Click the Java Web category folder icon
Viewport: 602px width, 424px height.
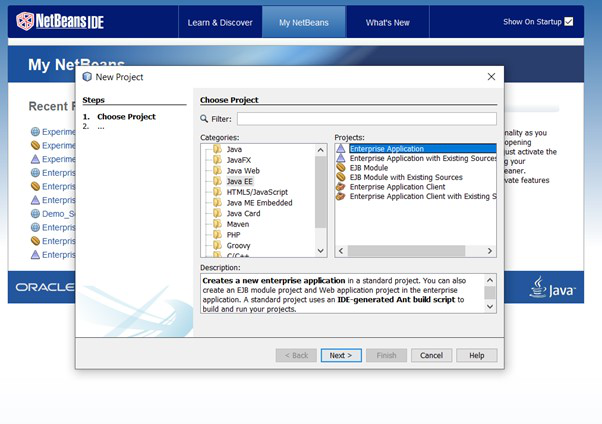click(x=217, y=171)
